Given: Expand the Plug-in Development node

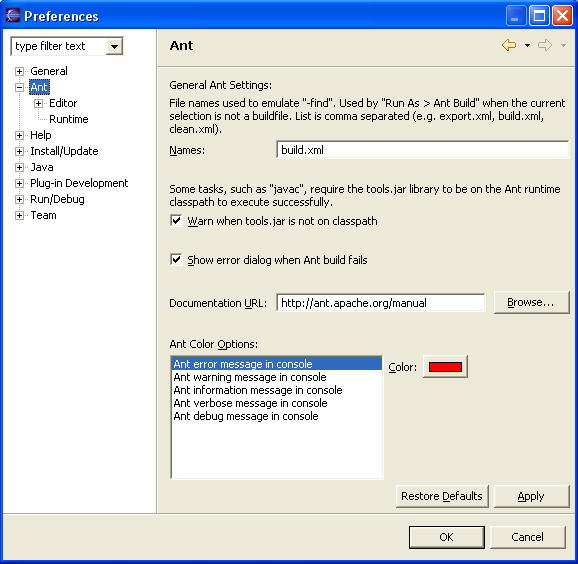Looking at the screenshot, I should click(20, 183).
